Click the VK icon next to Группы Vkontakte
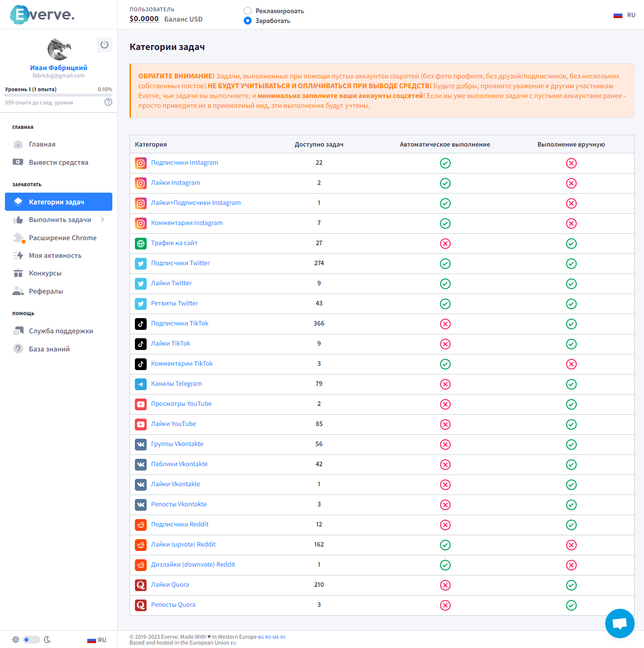Screen dimensions: 644x648 [141, 445]
